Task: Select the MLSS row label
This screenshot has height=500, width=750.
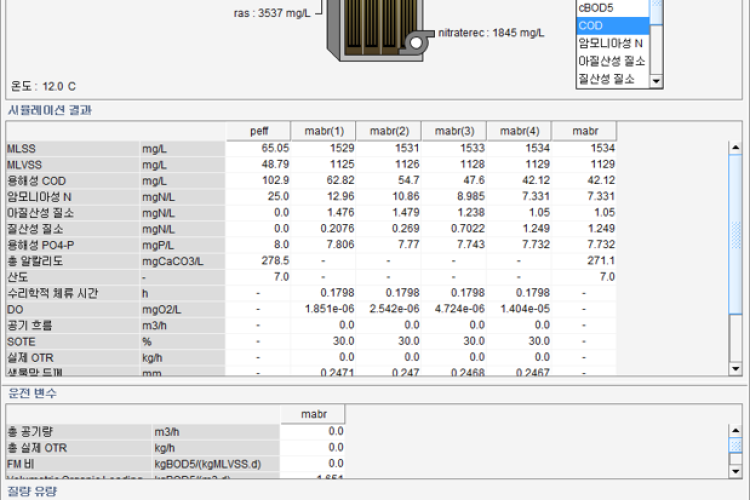Action: pyautogui.click(x=72, y=149)
